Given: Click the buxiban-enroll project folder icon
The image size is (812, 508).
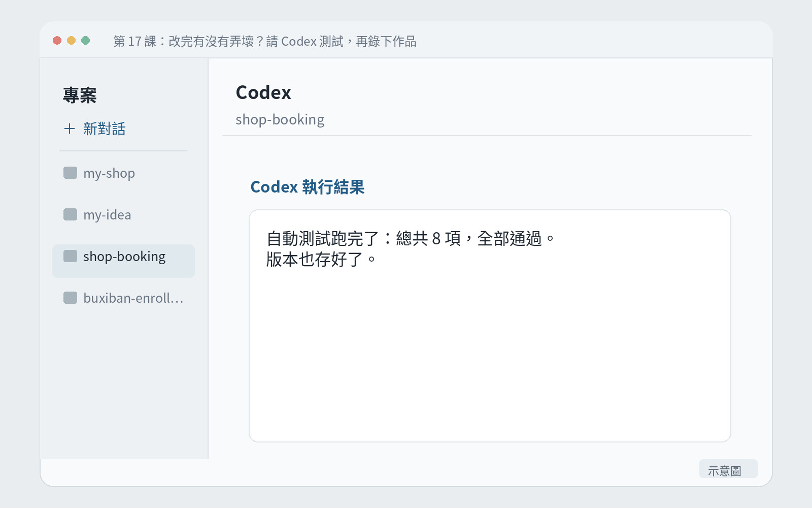Looking at the screenshot, I should coord(70,298).
